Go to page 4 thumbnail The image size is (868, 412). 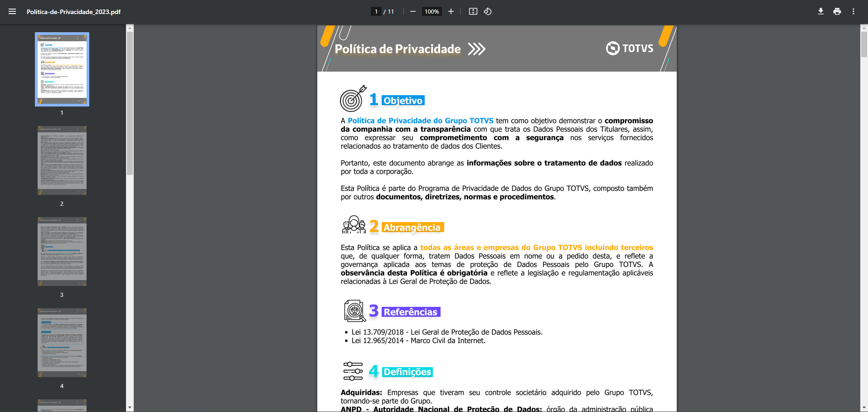pos(62,343)
